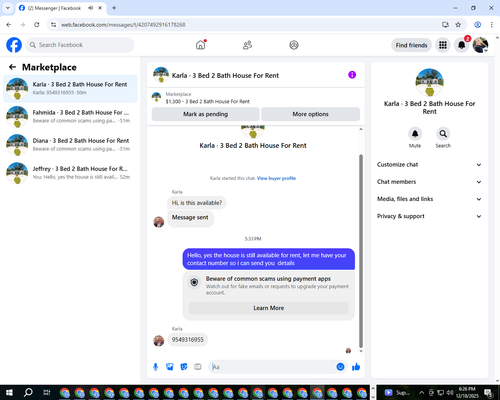
Task: Click More options button
Action: click(x=310, y=114)
